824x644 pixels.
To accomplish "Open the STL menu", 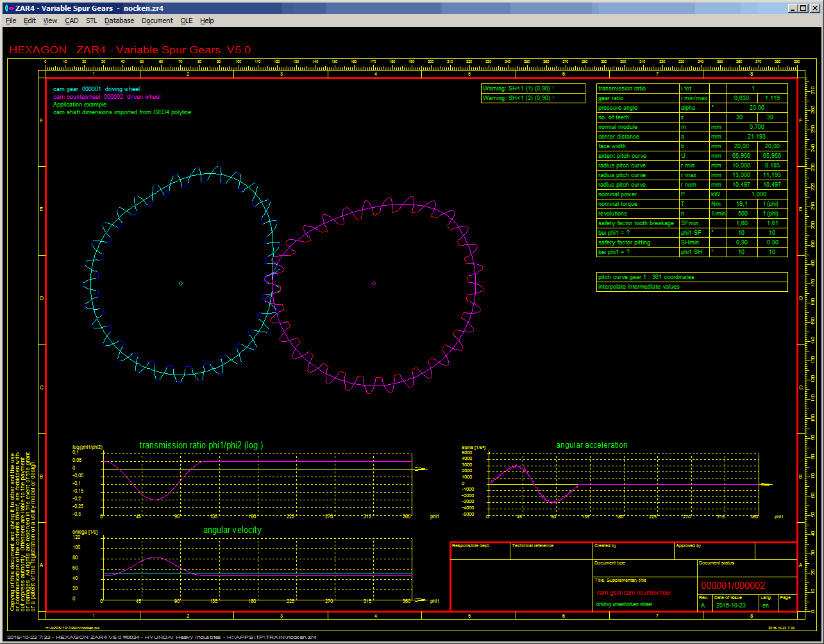I will pyautogui.click(x=92, y=21).
